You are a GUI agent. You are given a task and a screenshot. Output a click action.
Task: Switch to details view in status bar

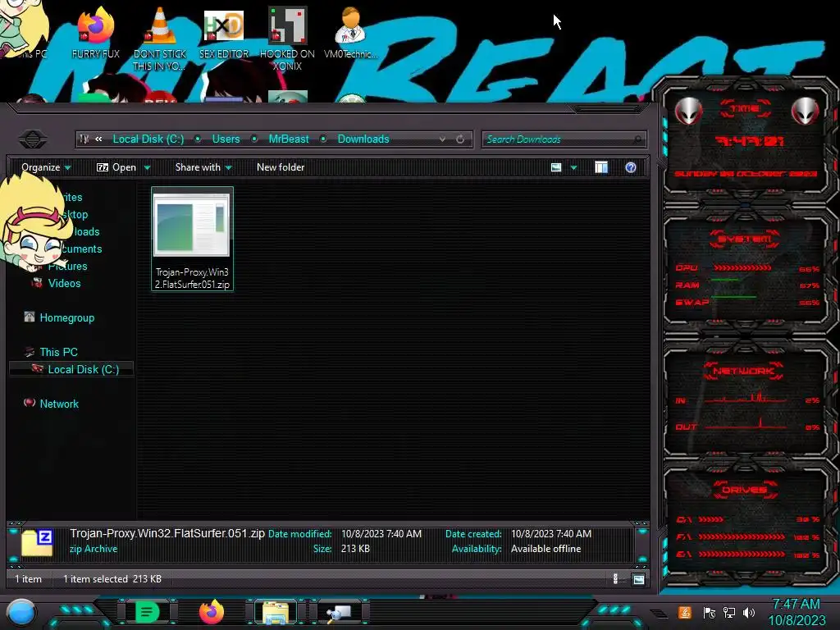tap(615, 578)
